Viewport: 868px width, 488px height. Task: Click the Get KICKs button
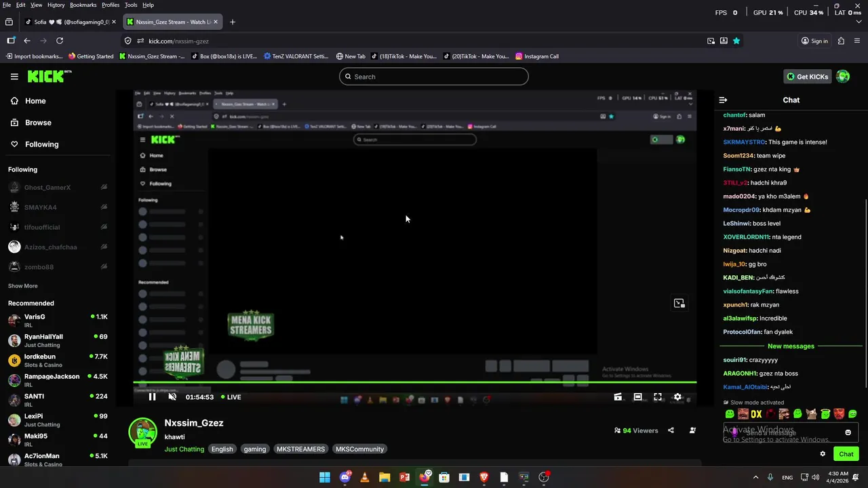click(x=807, y=77)
